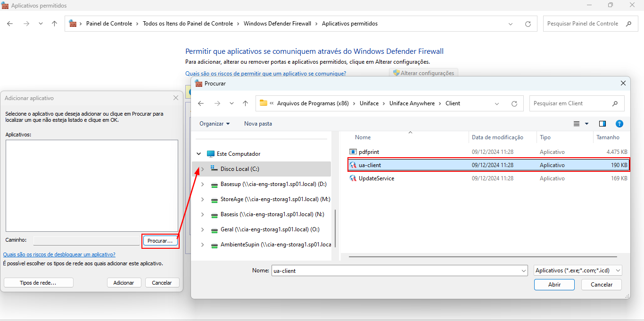Select the ua-client file

coord(487,165)
